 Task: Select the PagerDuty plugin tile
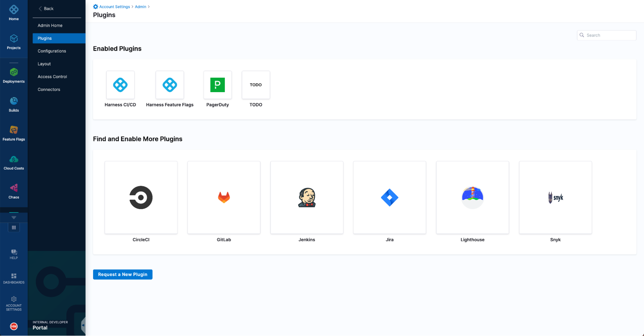217,85
